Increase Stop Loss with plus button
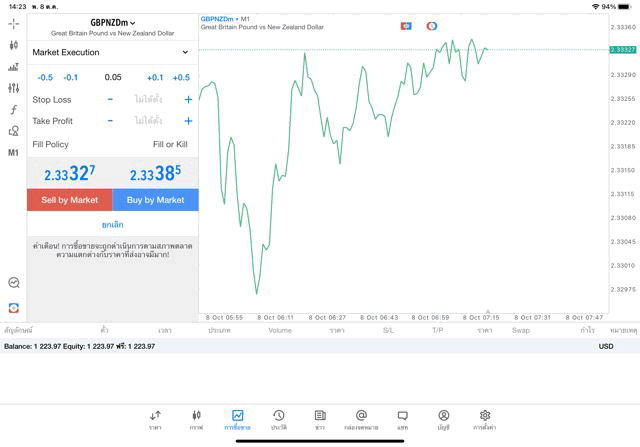The image size is (640, 447). (188, 100)
